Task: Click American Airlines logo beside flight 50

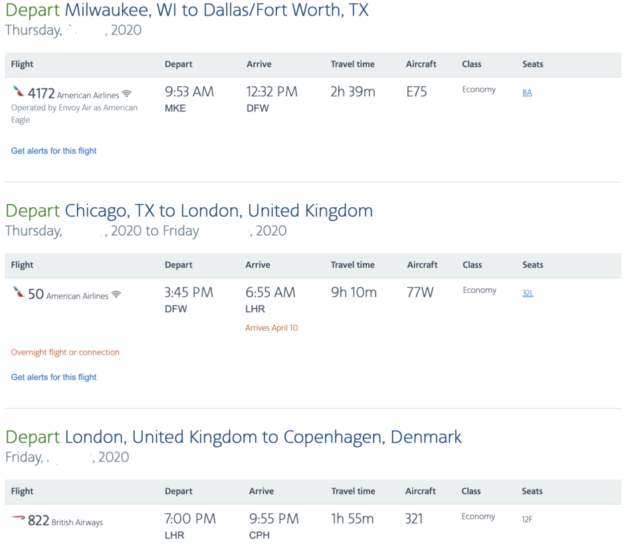Action: [18, 292]
